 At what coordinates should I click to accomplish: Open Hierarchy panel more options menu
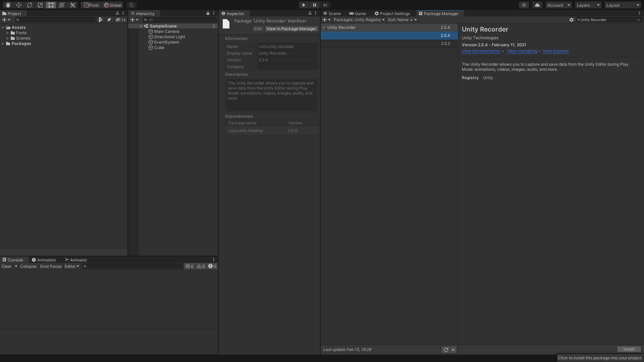(x=214, y=13)
